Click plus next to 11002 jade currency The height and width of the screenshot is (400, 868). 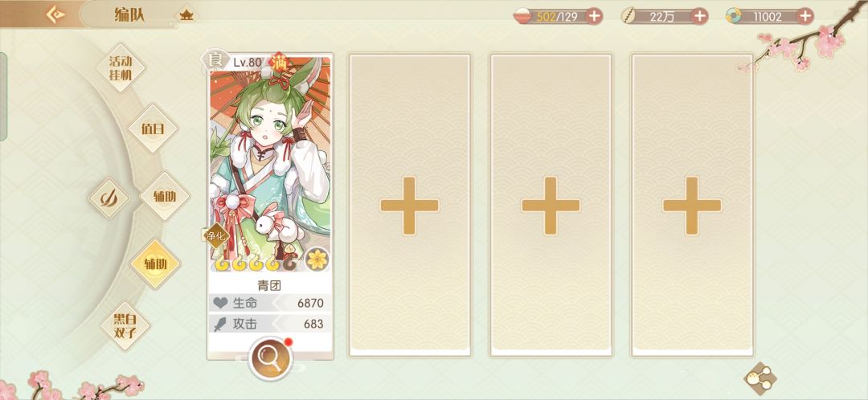pyautogui.click(x=805, y=16)
